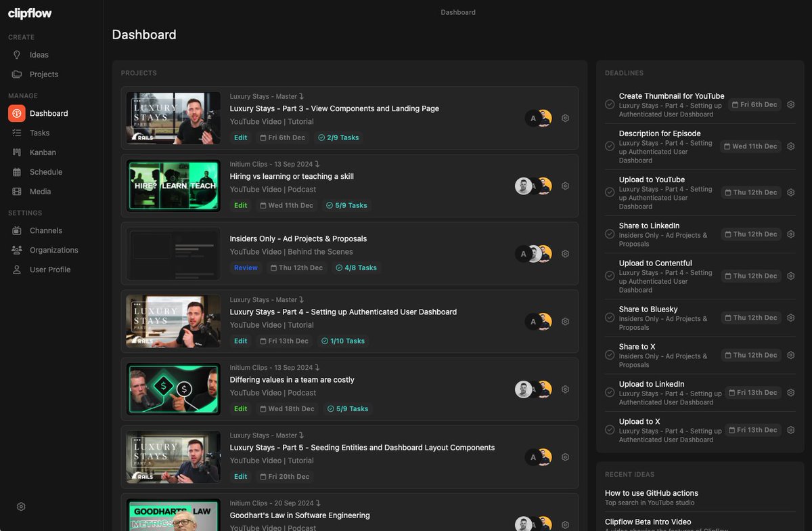
Task: Open gear for Upload to Contentful deadline
Action: click(790, 276)
